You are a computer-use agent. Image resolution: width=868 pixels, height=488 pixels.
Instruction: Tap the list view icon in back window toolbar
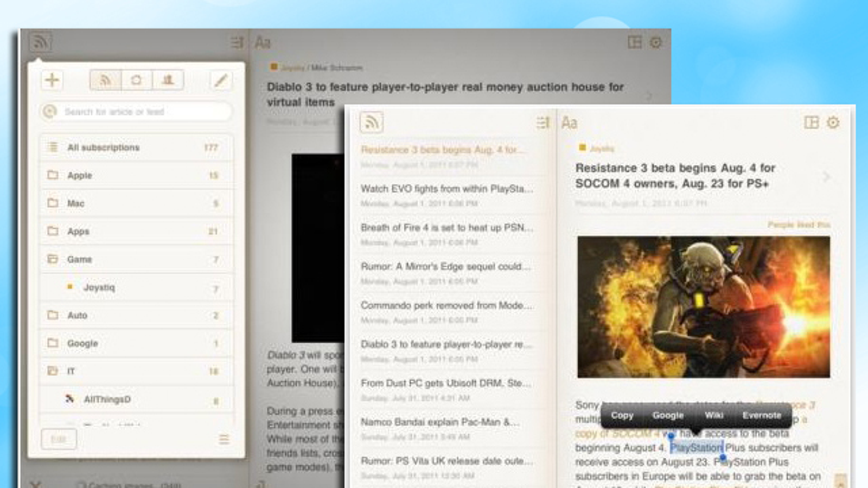237,42
